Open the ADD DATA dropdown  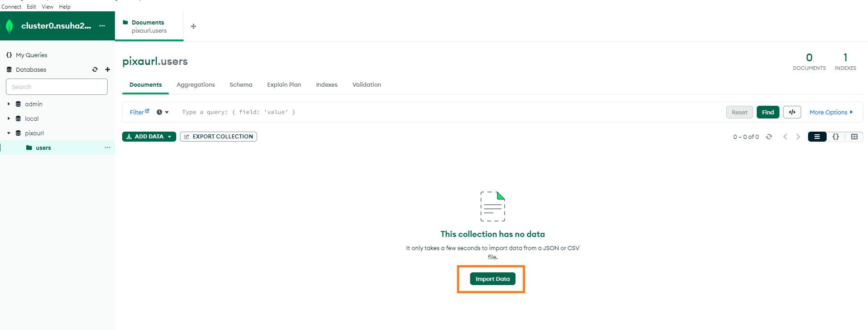coord(149,137)
